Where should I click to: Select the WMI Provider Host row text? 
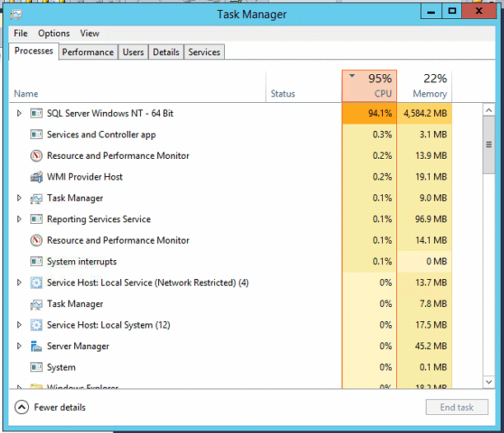[85, 177]
